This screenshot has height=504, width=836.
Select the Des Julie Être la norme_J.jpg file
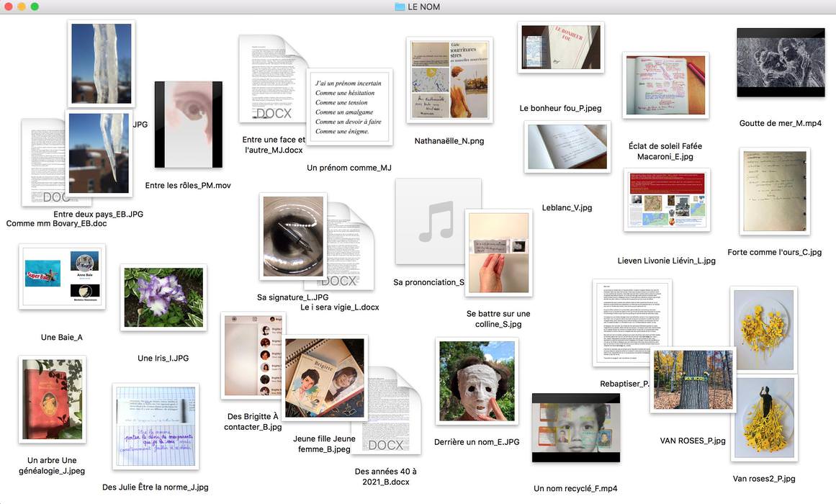point(156,426)
